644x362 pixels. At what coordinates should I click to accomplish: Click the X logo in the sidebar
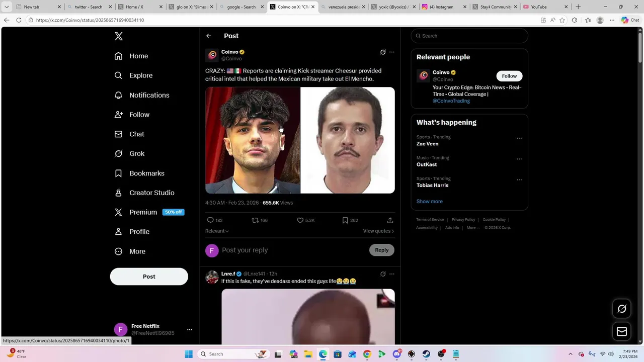[x=118, y=36]
